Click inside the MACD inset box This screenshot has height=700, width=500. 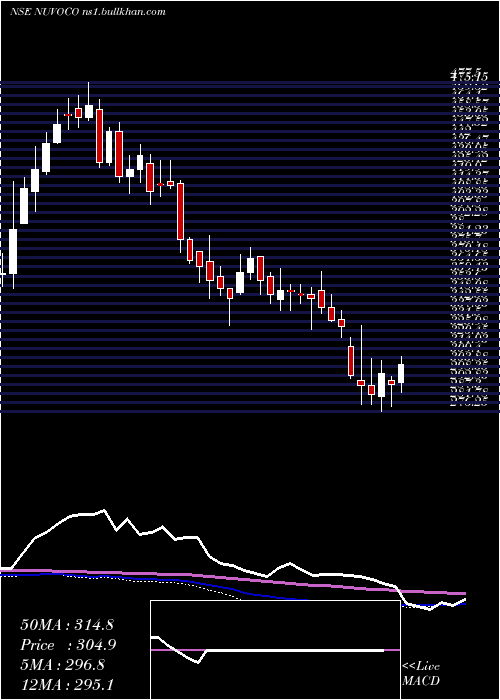click(275, 650)
